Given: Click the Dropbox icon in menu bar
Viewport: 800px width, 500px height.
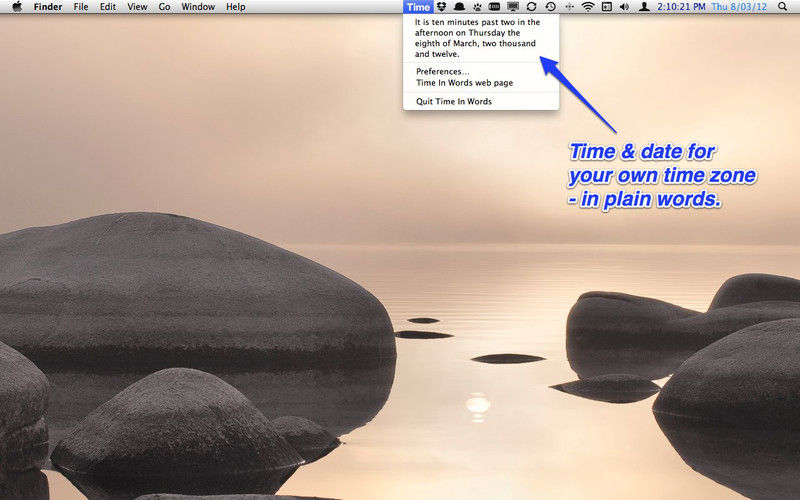Looking at the screenshot, I should [441, 7].
